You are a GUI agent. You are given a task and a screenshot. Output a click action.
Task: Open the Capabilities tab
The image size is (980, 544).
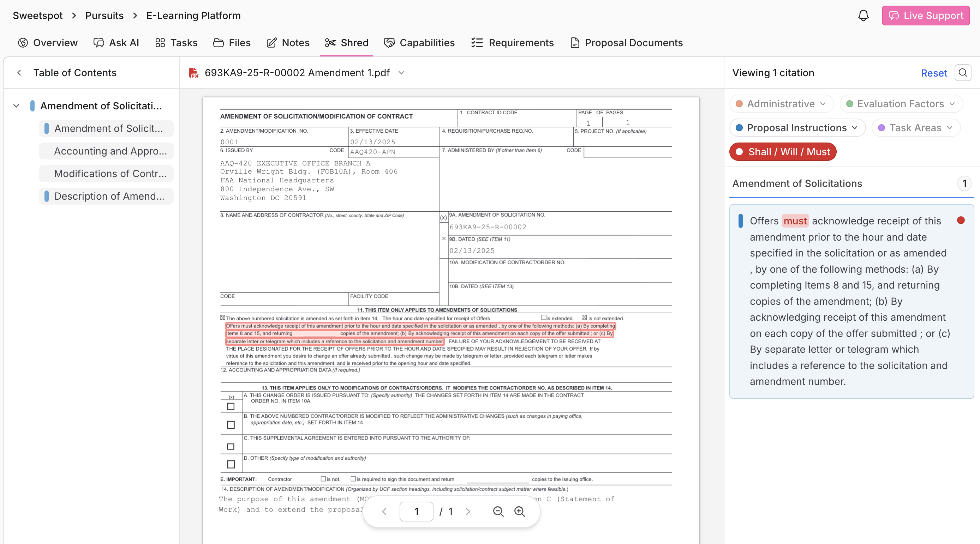[419, 43]
